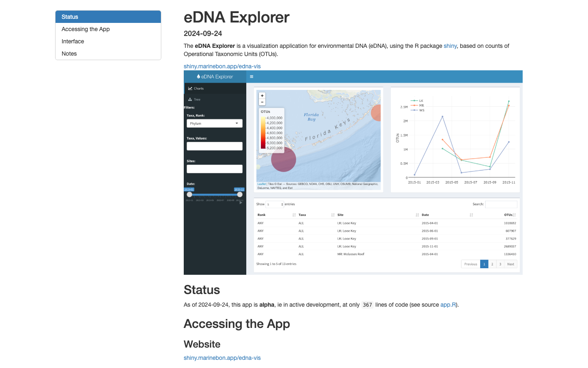Viewport: 588px width, 368px height.
Task: Sort the table by the Rank column
Action: tap(276, 215)
